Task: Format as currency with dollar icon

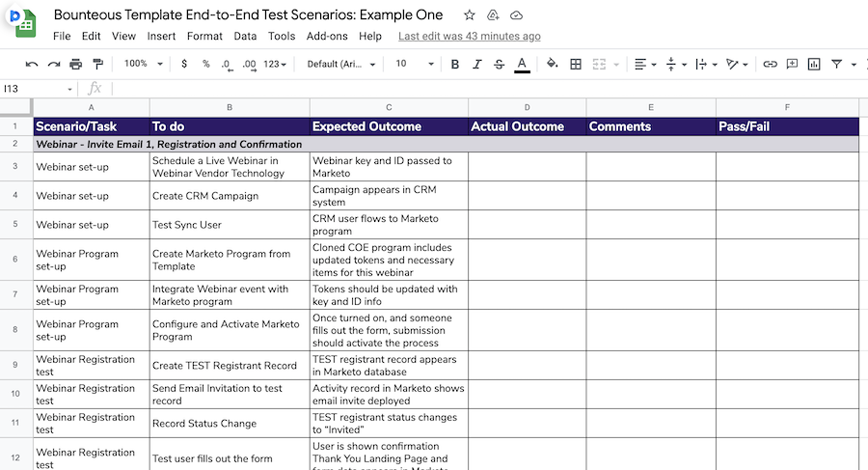Action: tap(184, 64)
